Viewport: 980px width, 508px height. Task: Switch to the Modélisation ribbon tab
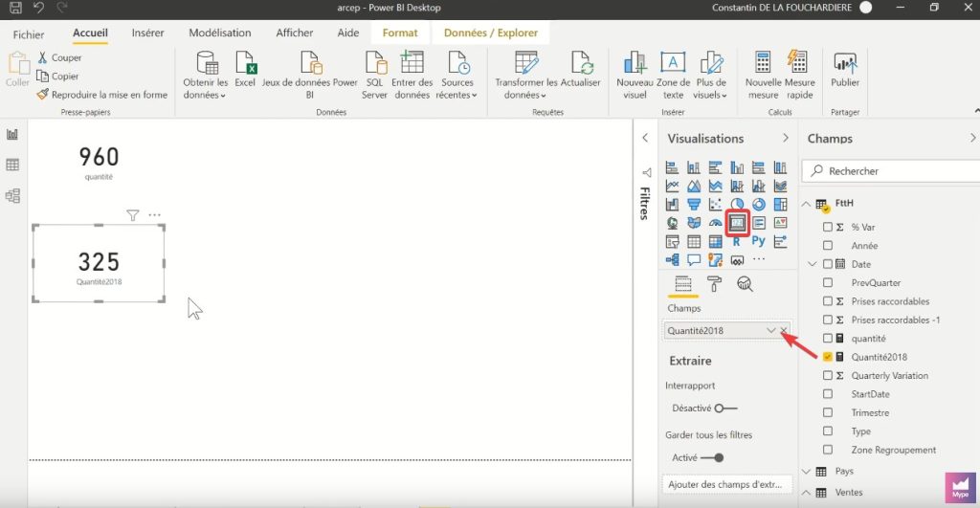click(220, 33)
